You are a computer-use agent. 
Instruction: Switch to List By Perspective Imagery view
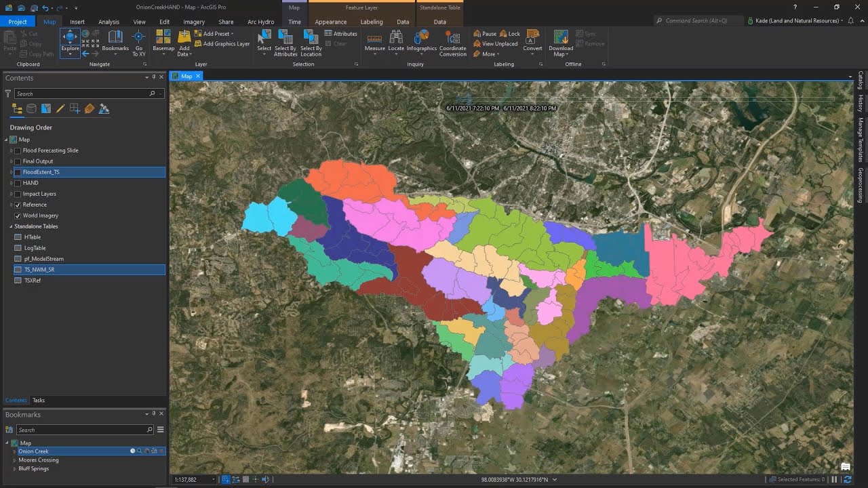(104, 108)
